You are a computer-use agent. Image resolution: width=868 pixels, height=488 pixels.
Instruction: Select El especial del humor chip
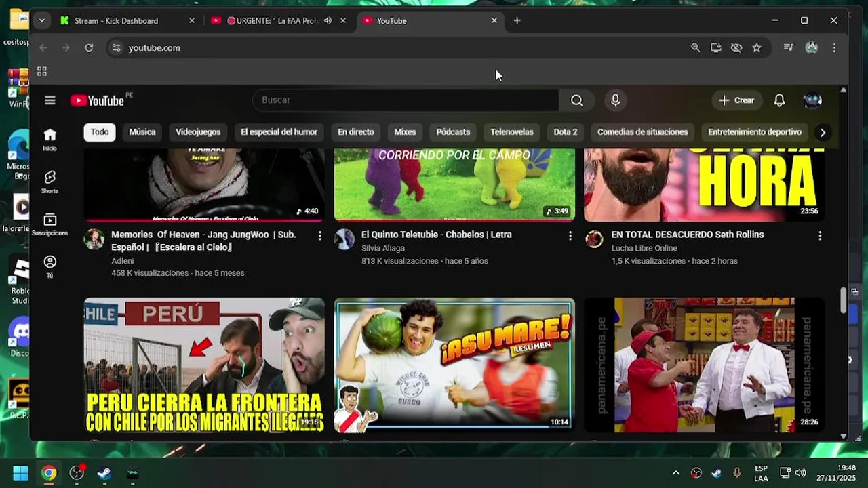279,132
